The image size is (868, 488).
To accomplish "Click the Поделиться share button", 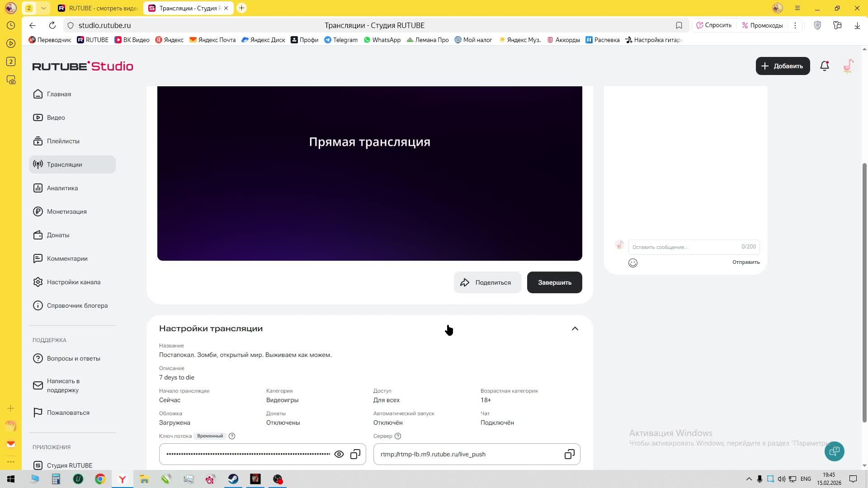I will 487,282.
